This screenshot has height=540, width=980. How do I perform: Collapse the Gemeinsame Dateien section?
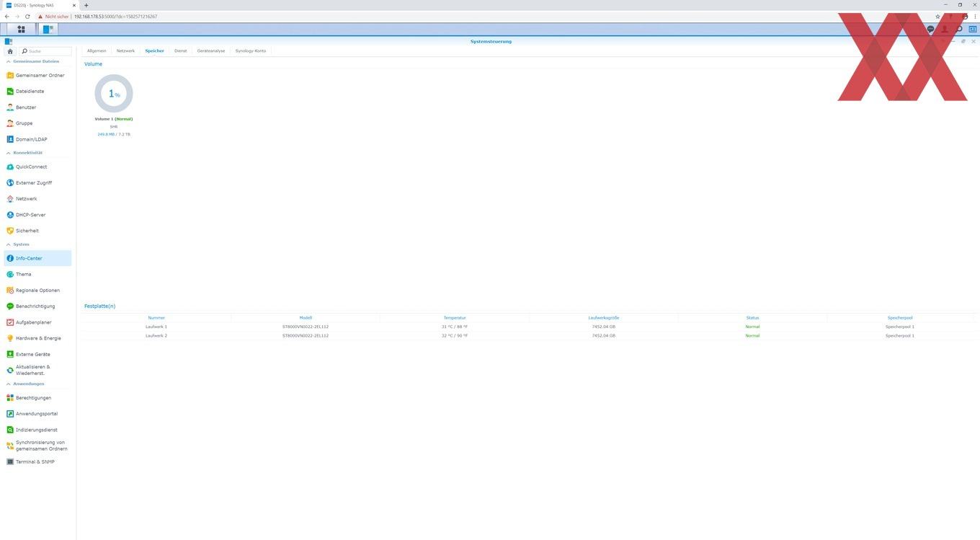tap(9, 61)
